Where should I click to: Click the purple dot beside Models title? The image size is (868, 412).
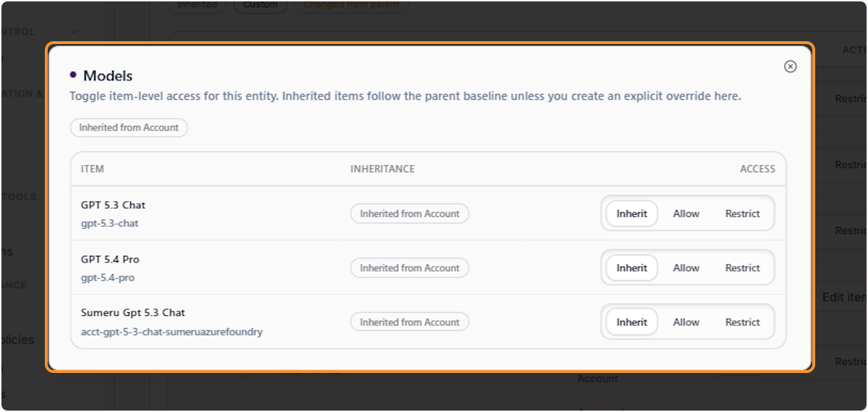[73, 75]
